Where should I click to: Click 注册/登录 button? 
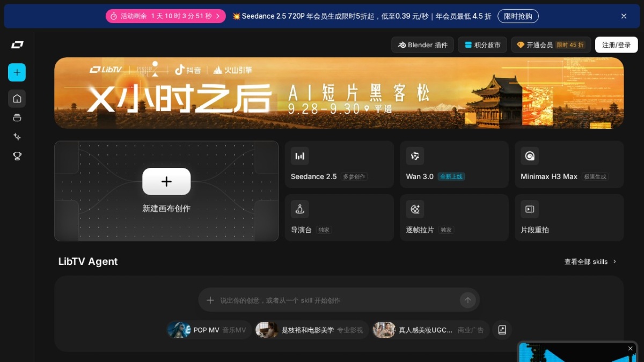tap(617, 45)
